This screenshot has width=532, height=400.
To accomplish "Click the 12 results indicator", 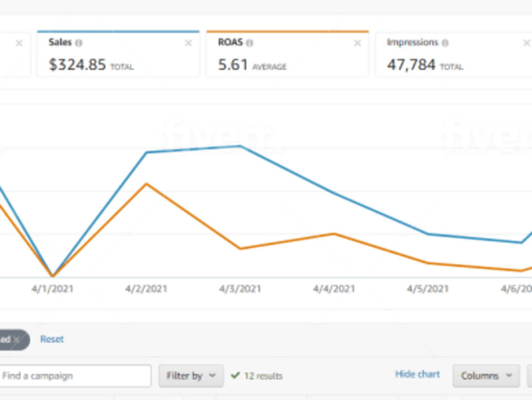I will click(x=263, y=376).
